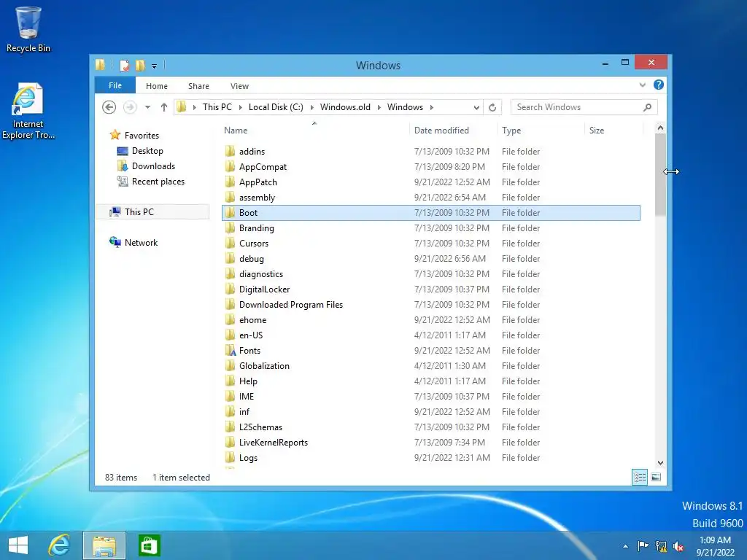Go up one folder level
747x560 pixels.
point(164,107)
